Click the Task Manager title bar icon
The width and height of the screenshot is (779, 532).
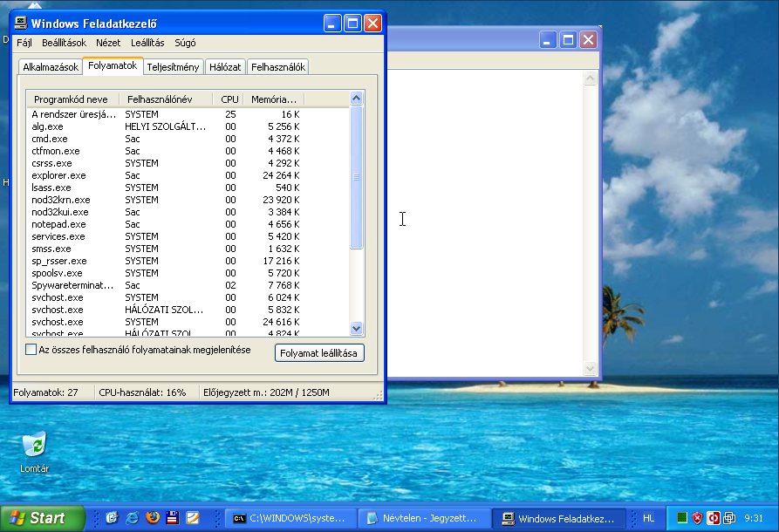point(20,24)
